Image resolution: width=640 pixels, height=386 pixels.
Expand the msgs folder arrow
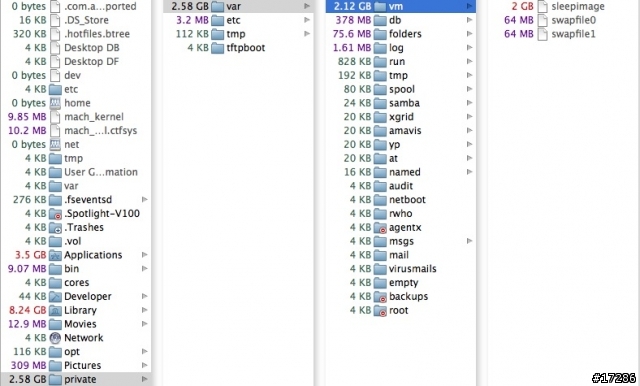pos(469,241)
